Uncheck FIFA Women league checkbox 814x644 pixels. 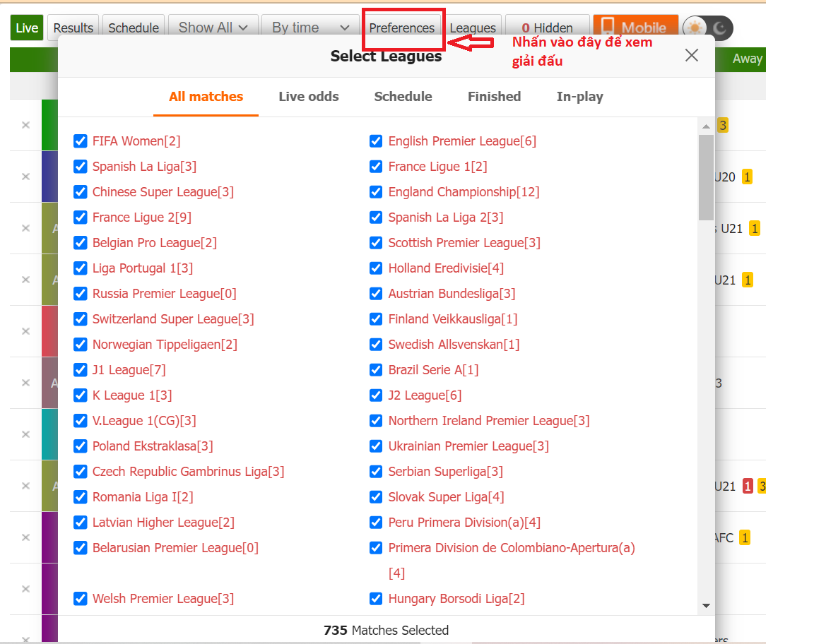(81, 141)
